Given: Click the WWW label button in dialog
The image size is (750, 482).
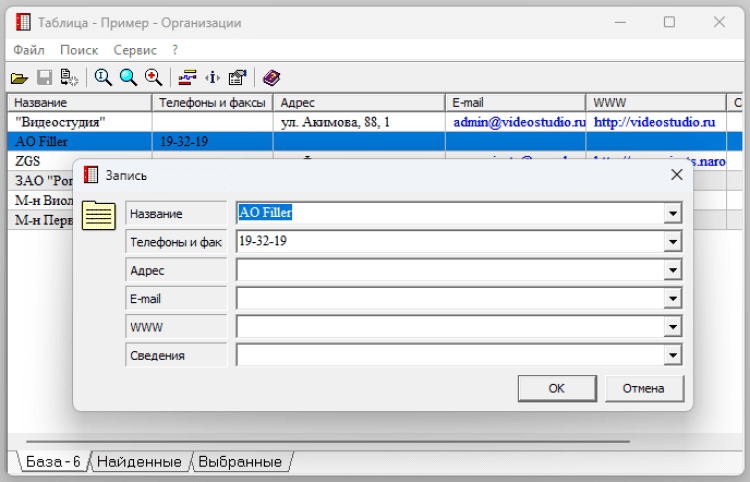Looking at the screenshot, I should coord(176,327).
